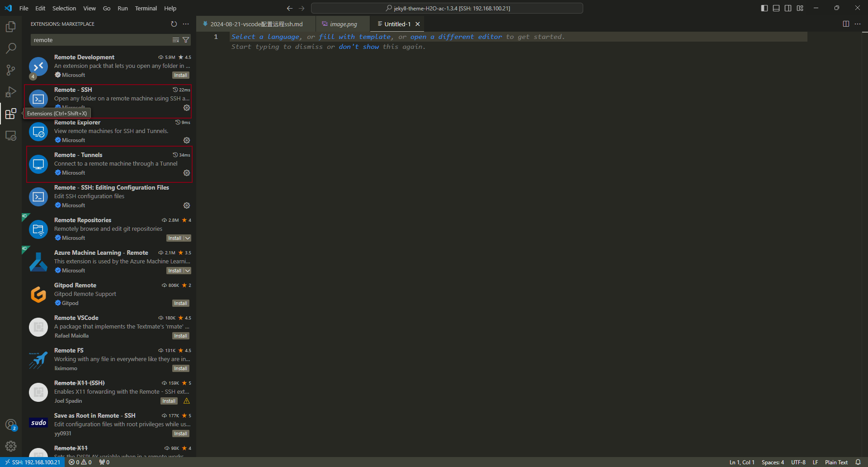Screen dimensions: 868x467
Task: Close the Untitled-1 tab
Action: pyautogui.click(x=418, y=24)
